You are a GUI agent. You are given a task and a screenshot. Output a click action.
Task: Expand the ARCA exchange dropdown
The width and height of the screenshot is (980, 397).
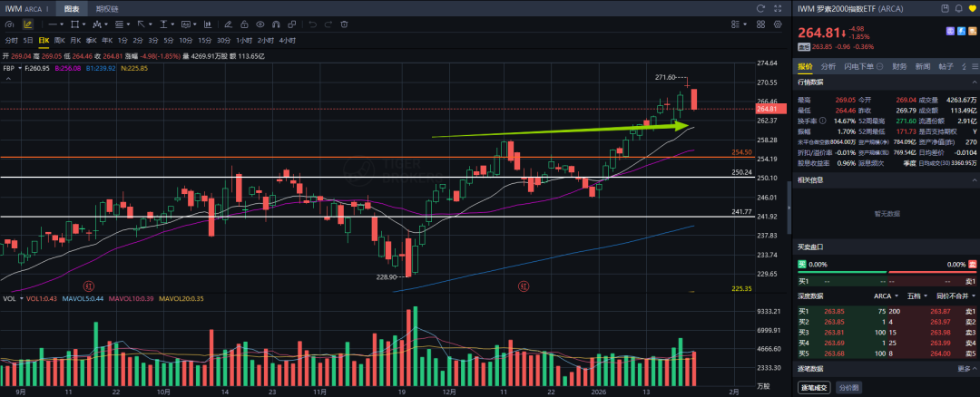[x=884, y=295]
